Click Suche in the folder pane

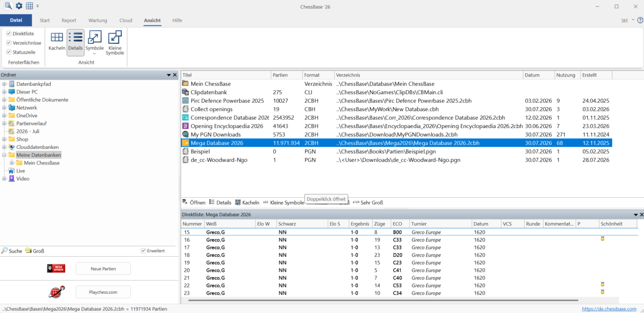coord(12,251)
